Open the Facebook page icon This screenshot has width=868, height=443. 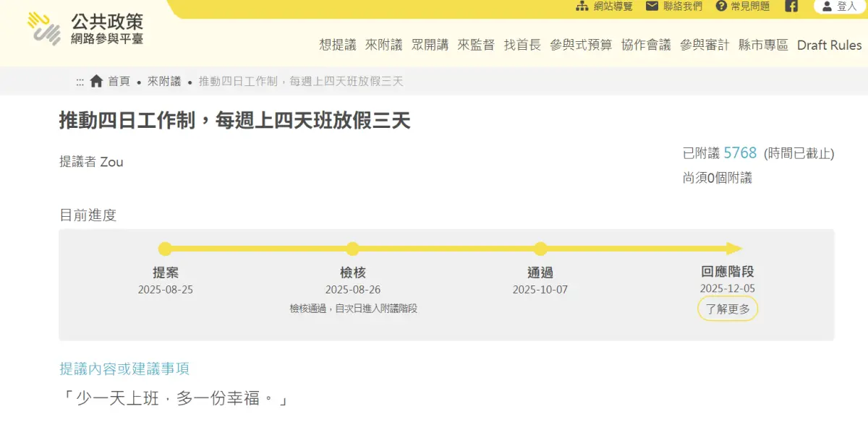pos(791,7)
